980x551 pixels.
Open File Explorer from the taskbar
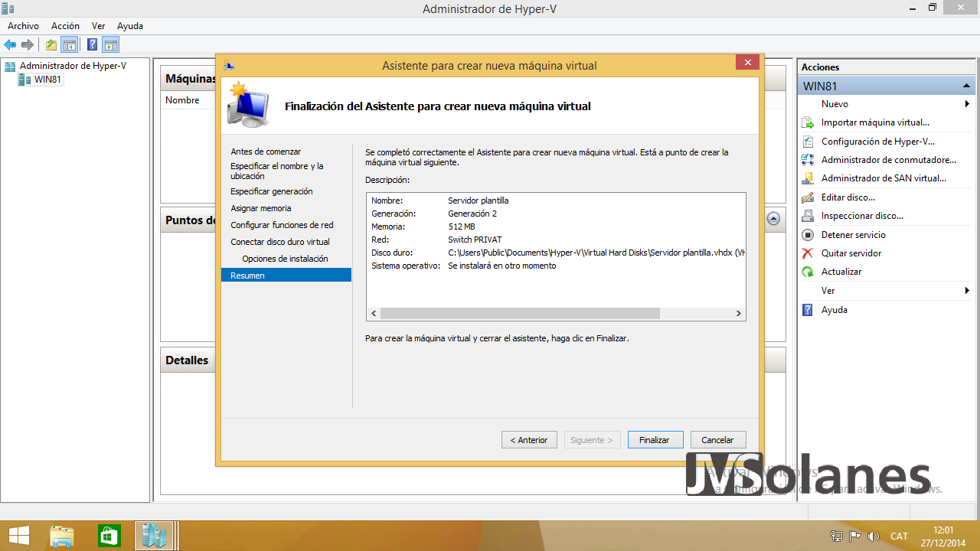(x=62, y=536)
